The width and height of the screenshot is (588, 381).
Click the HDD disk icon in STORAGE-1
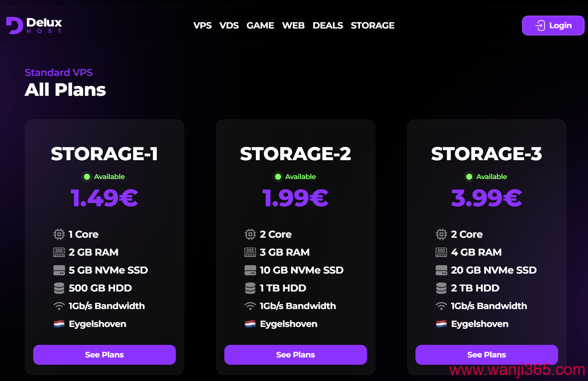pos(59,288)
